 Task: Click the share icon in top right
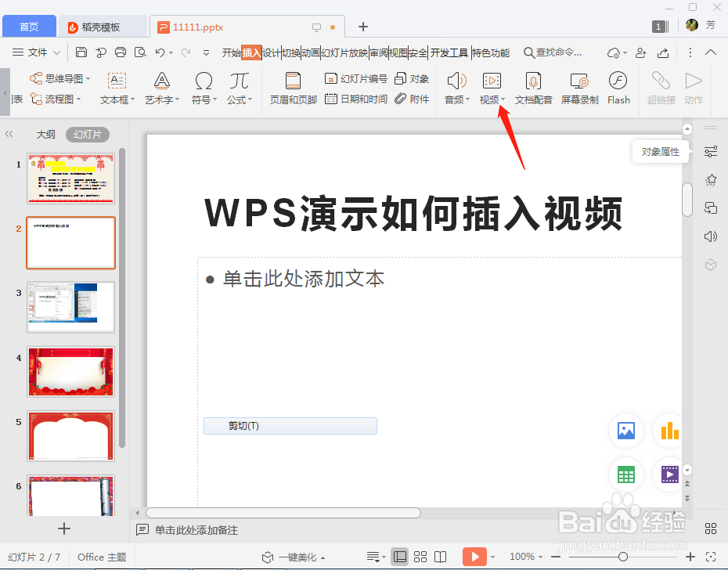pyautogui.click(x=663, y=53)
